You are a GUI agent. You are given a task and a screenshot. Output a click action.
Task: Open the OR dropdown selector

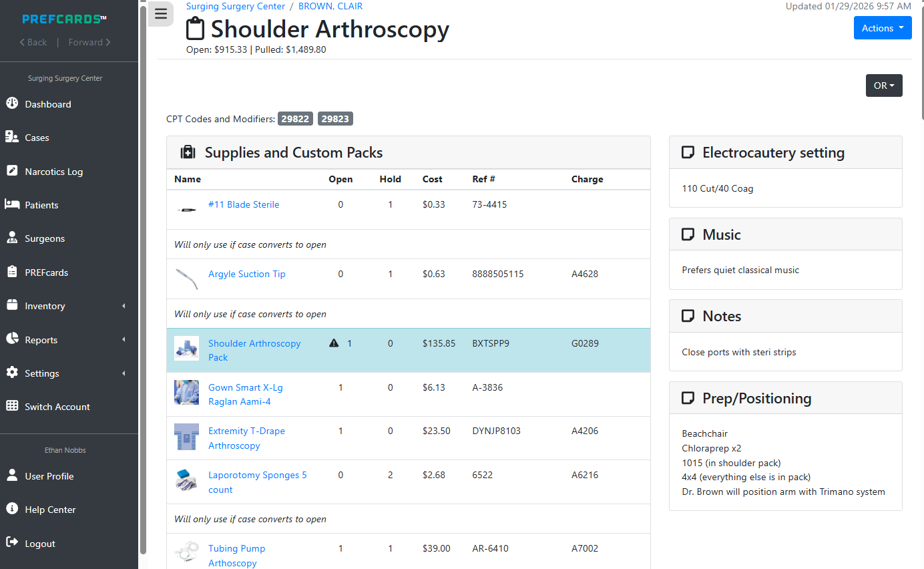(884, 85)
